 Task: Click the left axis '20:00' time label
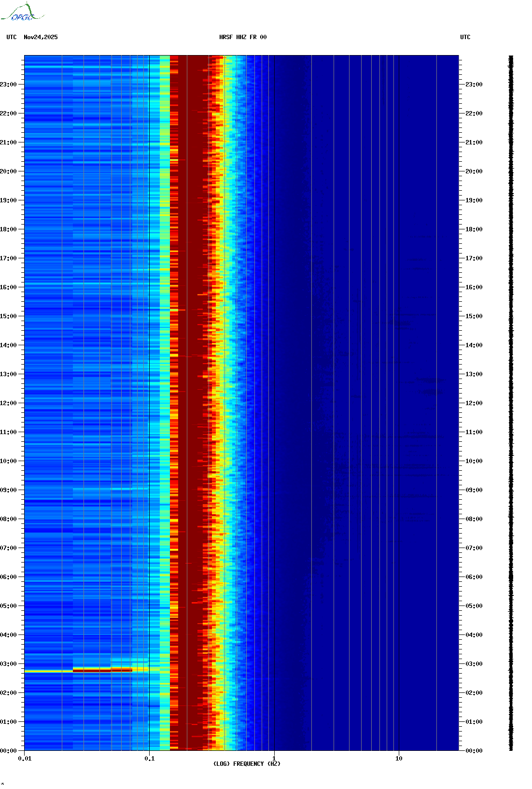coord(8,171)
